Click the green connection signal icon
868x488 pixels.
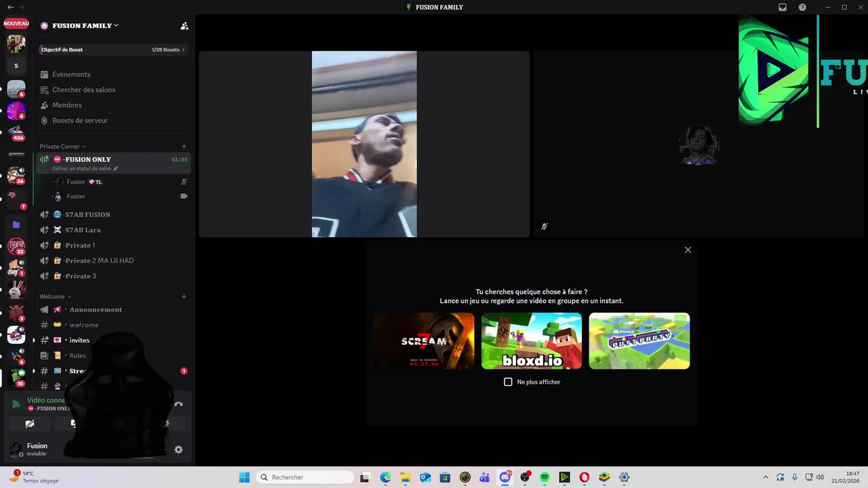pyautogui.click(x=16, y=404)
